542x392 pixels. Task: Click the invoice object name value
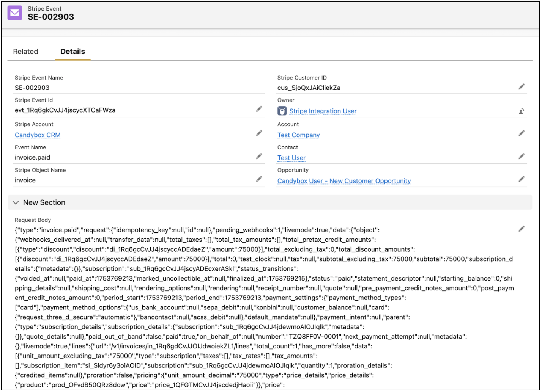tap(25, 180)
